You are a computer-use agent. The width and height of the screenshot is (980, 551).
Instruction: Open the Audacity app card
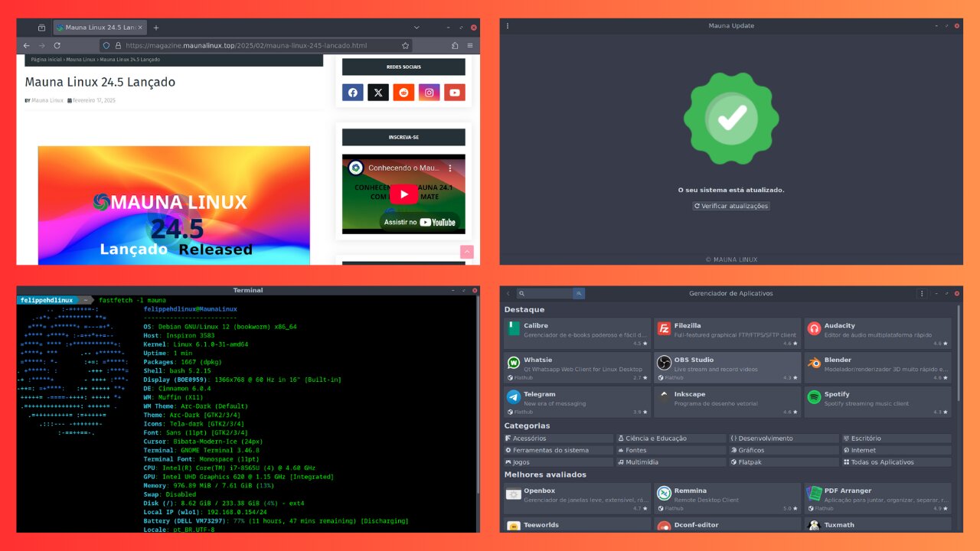coord(877,334)
